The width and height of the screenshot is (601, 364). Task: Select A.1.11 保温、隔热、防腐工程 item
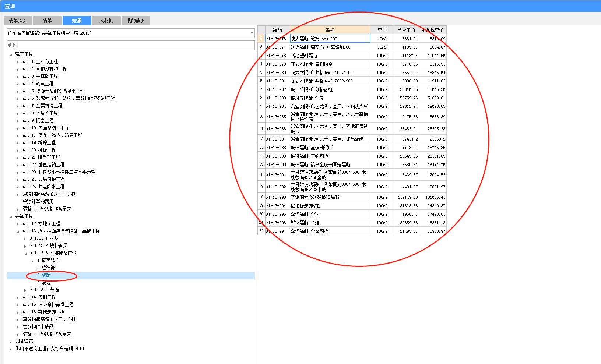click(x=52, y=135)
